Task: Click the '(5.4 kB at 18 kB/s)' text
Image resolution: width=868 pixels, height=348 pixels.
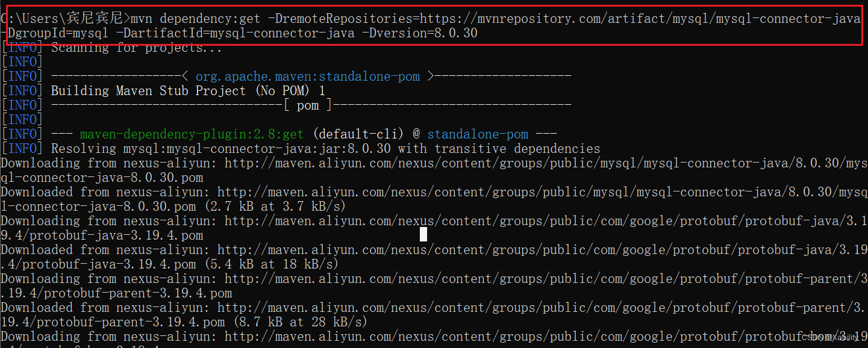Action: 271,264
